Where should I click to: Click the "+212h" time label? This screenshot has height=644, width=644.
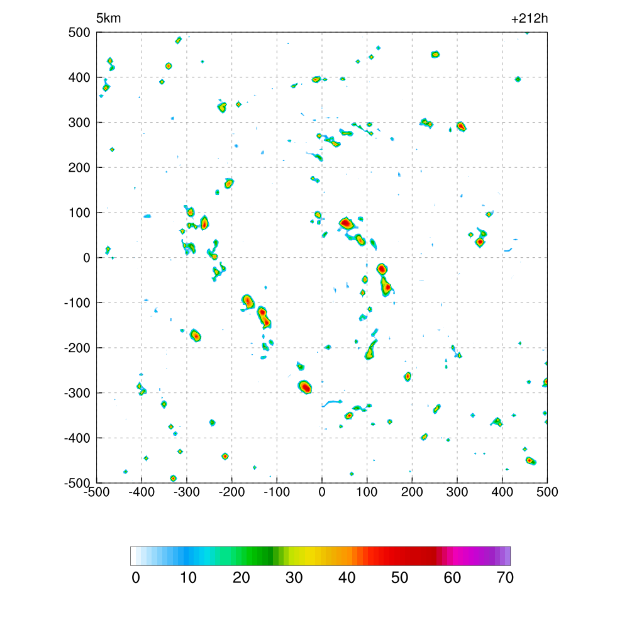click(530, 18)
